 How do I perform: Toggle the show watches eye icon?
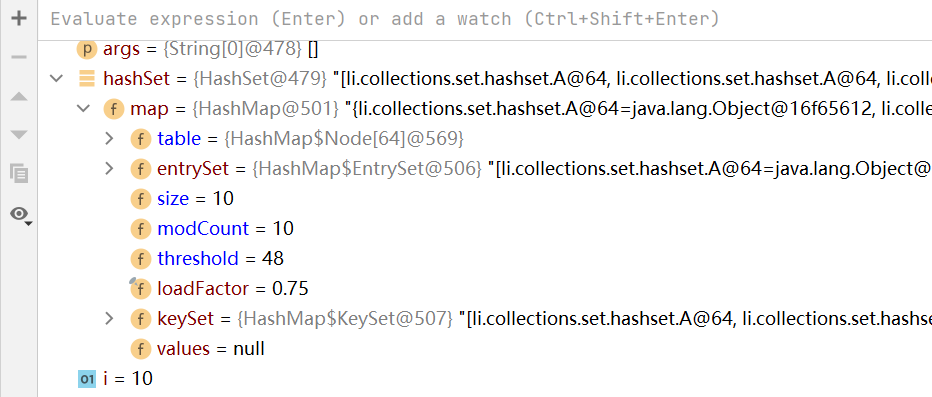21,214
